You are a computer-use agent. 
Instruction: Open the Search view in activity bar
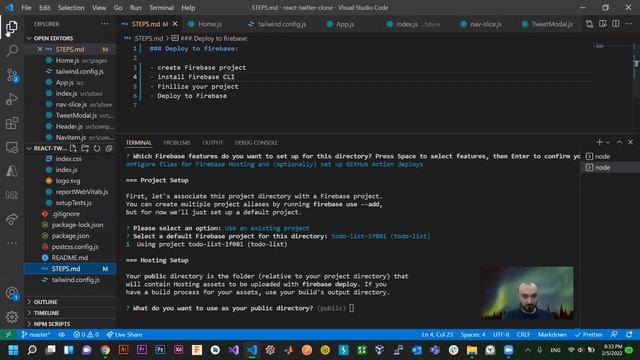tap(12, 51)
